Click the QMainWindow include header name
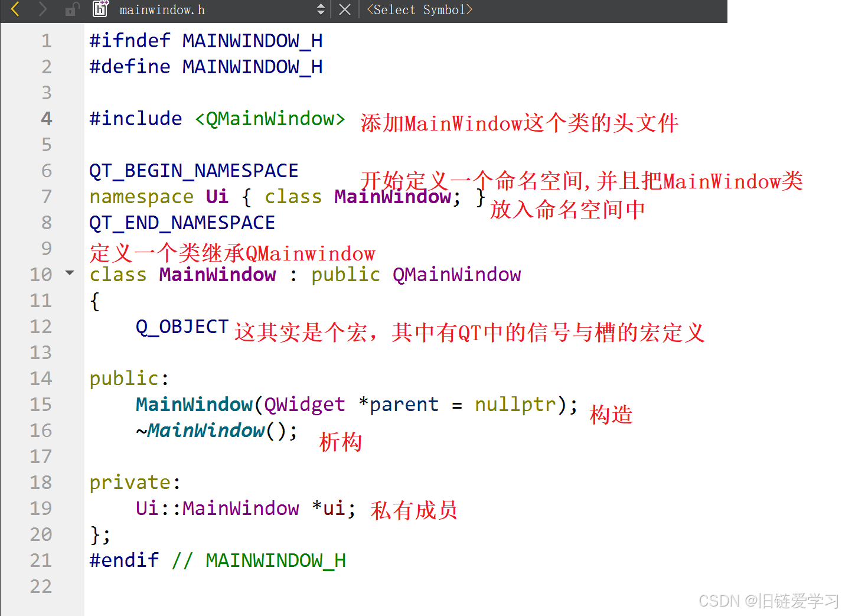The height and width of the screenshot is (616, 842). 270,119
